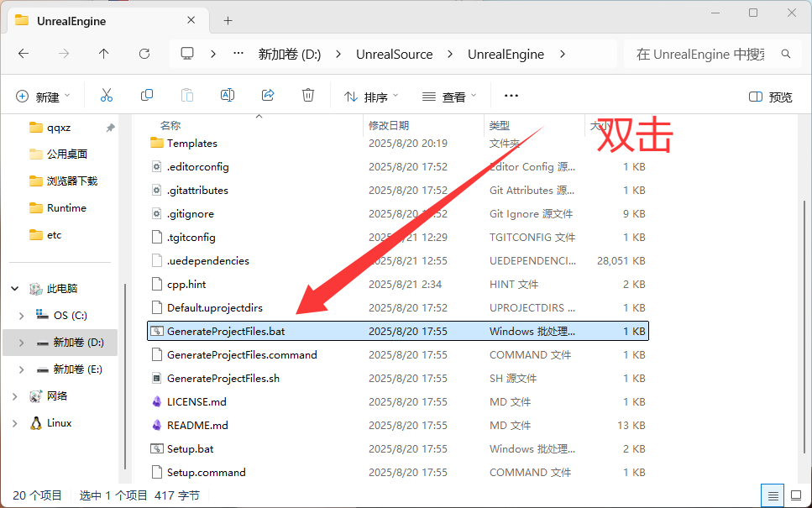
Task: Select the Setup.command file name
Action: coord(206,472)
